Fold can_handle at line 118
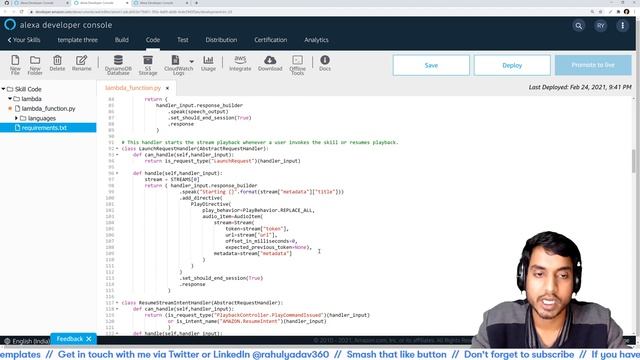 [x=117, y=309]
